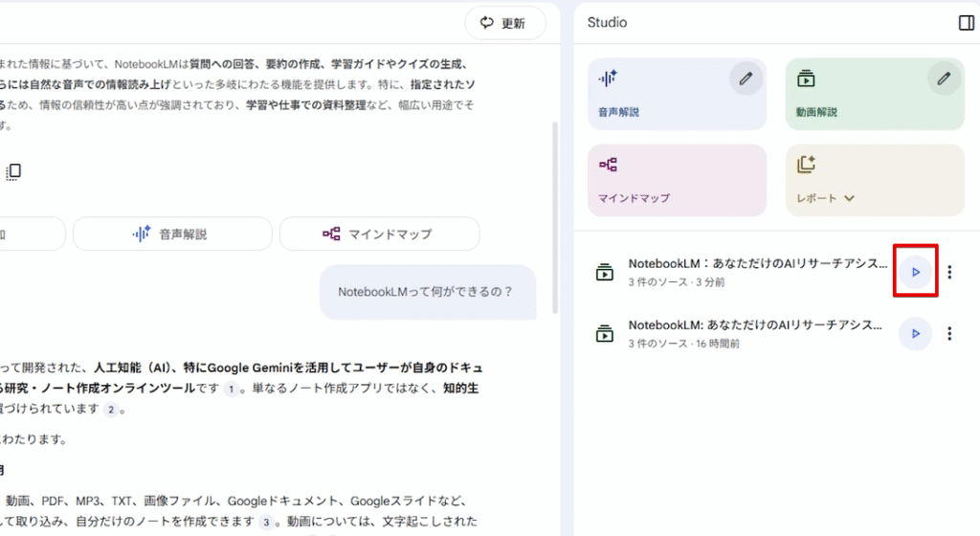The height and width of the screenshot is (536, 980).
Task: Click the マインドマップ chip in the chat area
Action: coord(378,234)
